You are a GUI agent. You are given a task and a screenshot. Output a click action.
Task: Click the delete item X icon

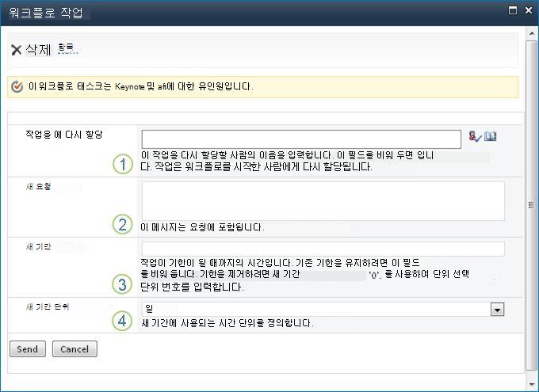click(16, 50)
